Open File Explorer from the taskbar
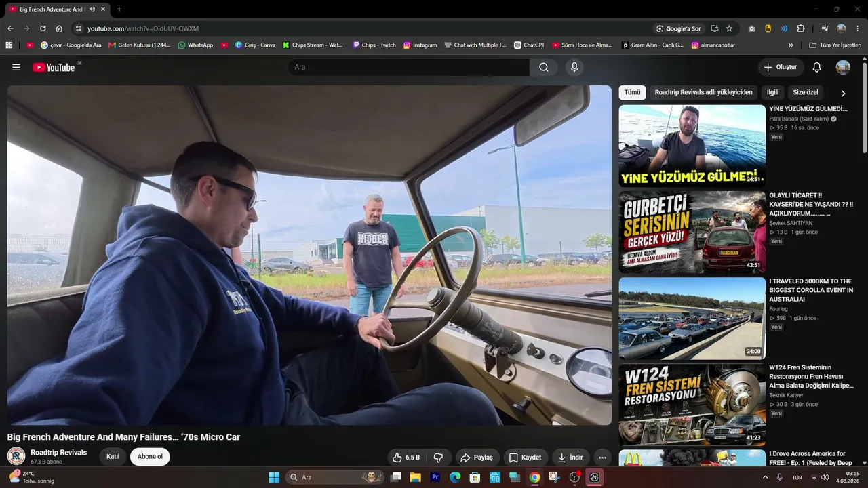 (x=415, y=477)
